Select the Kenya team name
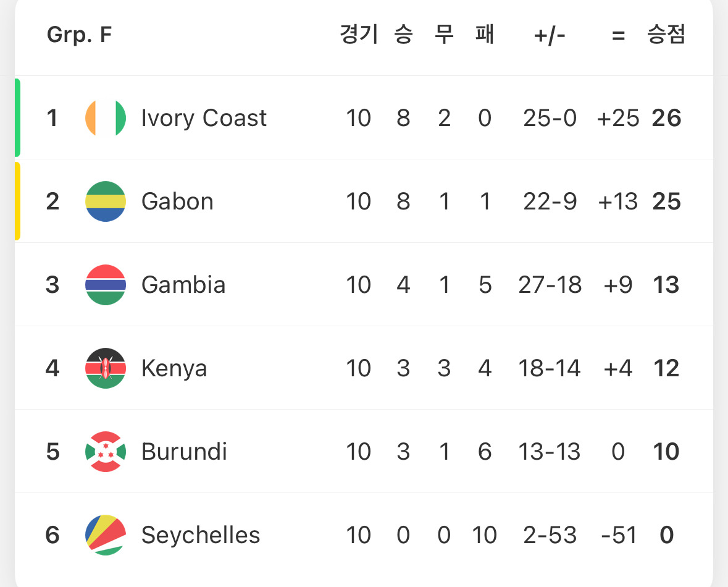The height and width of the screenshot is (587, 728). pos(174,368)
